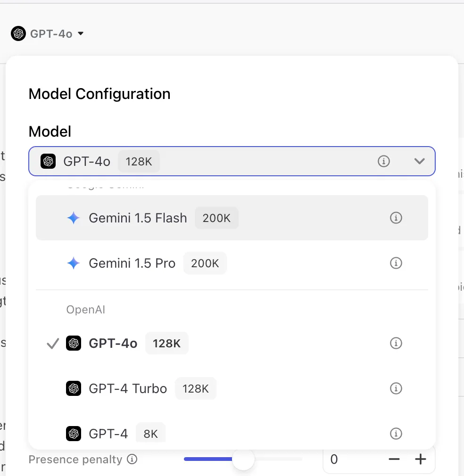Click info icon for Gemini 1.5 Flash
Viewport: 464px width, 476px height.
point(396,218)
